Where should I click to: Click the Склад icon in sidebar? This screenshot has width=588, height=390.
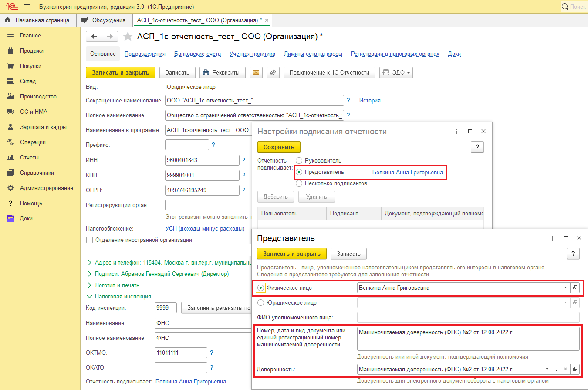click(x=11, y=81)
